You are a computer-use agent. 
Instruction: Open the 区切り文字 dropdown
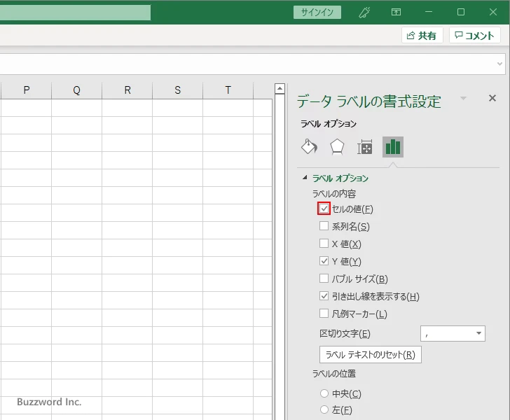coord(453,333)
